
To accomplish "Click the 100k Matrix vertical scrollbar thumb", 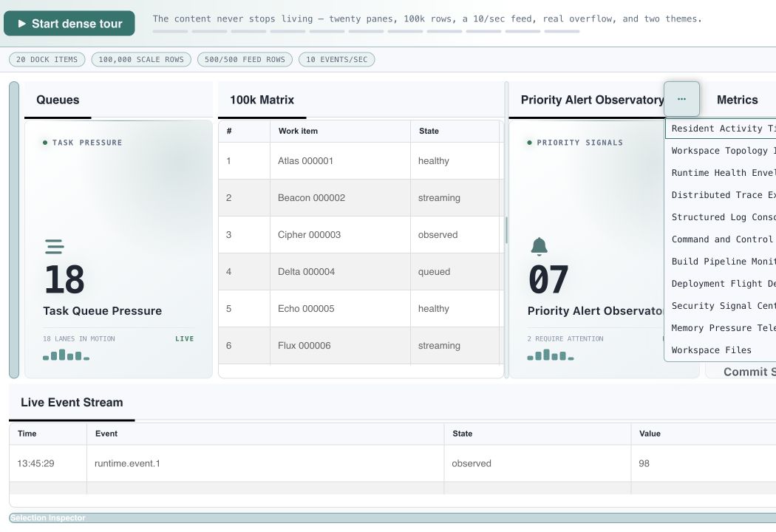I will click(506, 230).
